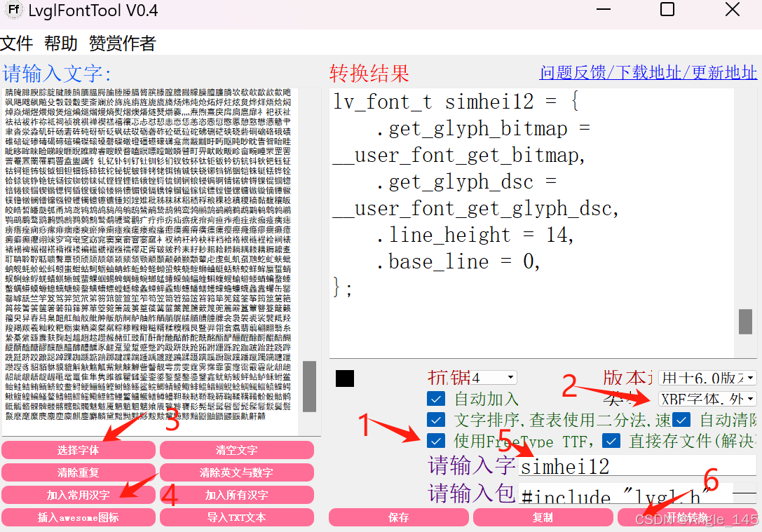This screenshot has width=762, height=532.
Task: Open the XBF字体 type dropdown
Action: pyautogui.click(x=707, y=399)
